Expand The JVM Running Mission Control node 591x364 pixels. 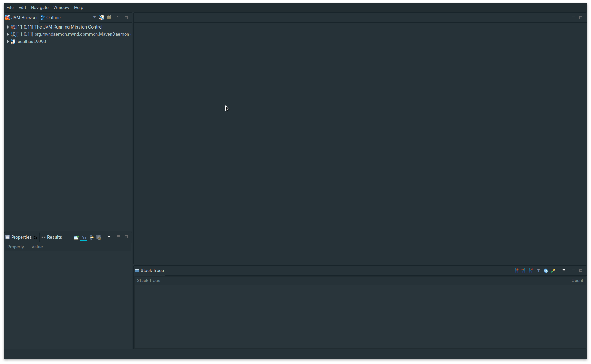coord(8,27)
